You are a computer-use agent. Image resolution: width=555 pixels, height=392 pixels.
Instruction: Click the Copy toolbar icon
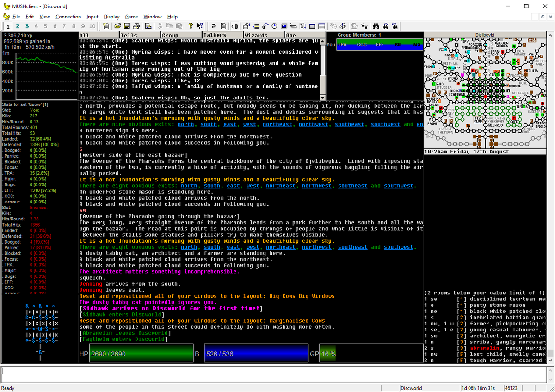click(x=170, y=26)
